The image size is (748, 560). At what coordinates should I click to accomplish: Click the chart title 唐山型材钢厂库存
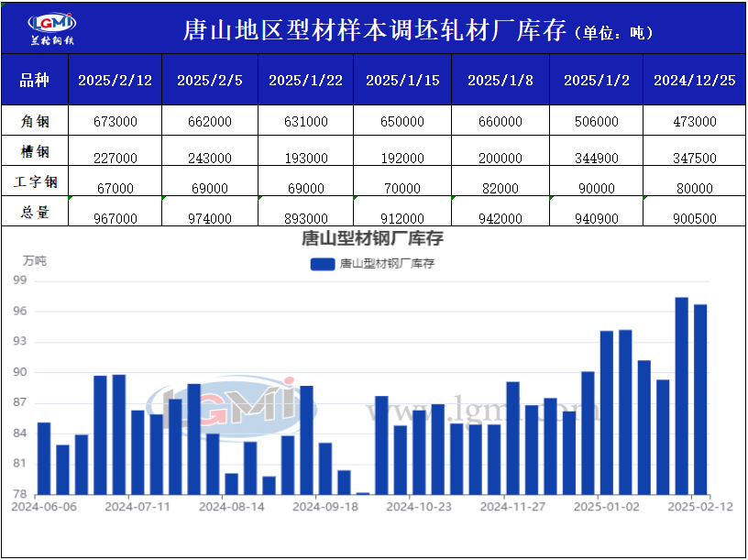coord(372,240)
